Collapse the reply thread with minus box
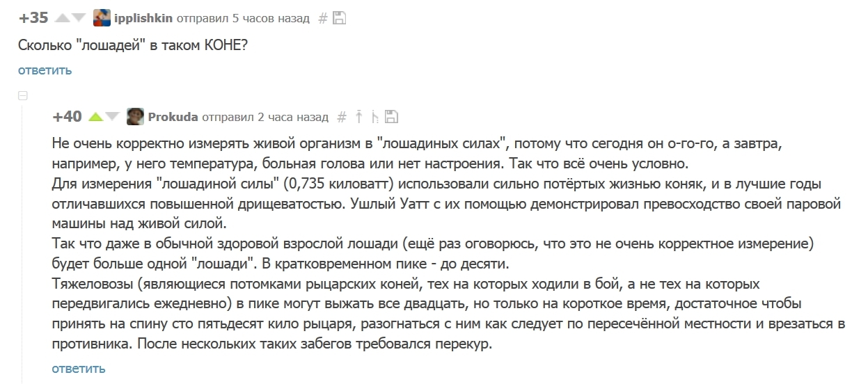The height and width of the screenshot is (384, 868). tap(22, 95)
